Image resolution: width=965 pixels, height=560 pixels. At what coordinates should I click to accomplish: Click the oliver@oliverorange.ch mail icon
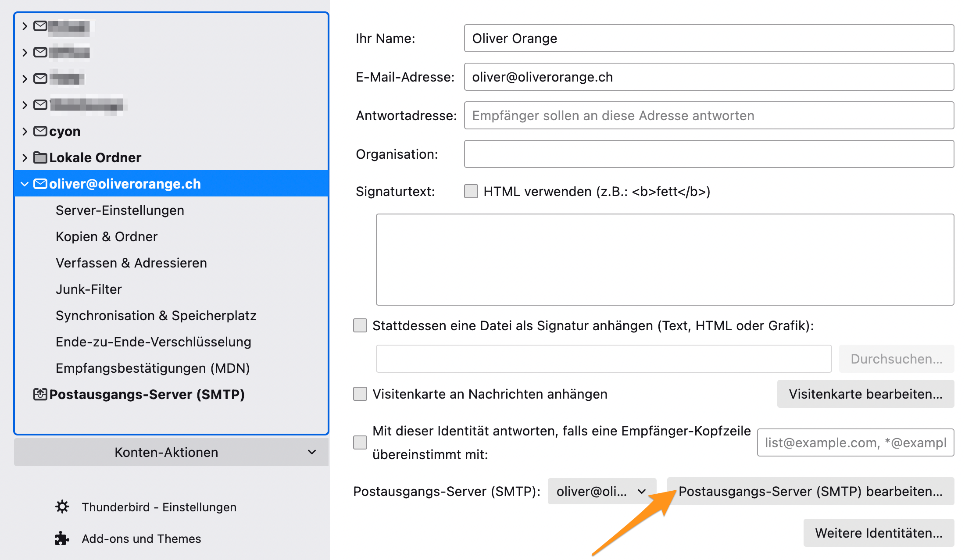(x=40, y=184)
